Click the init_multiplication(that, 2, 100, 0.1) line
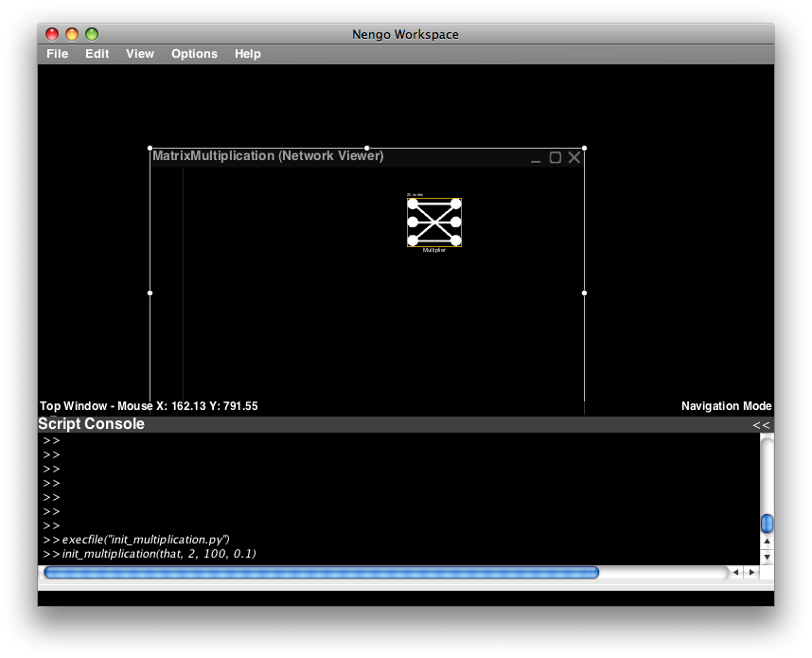Image resolution: width=812 pixels, height=658 pixels. click(159, 554)
